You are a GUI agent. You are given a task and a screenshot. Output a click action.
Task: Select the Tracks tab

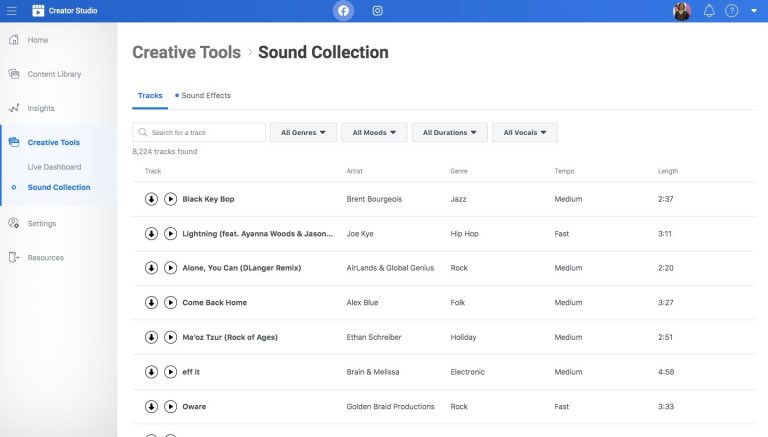click(x=150, y=96)
